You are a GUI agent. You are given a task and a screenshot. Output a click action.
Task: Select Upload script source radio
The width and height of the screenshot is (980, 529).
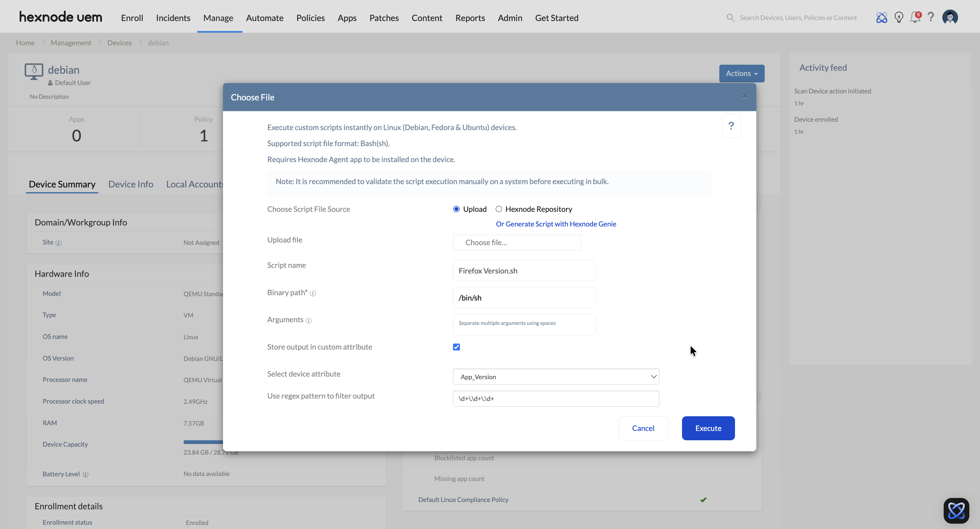pos(456,209)
